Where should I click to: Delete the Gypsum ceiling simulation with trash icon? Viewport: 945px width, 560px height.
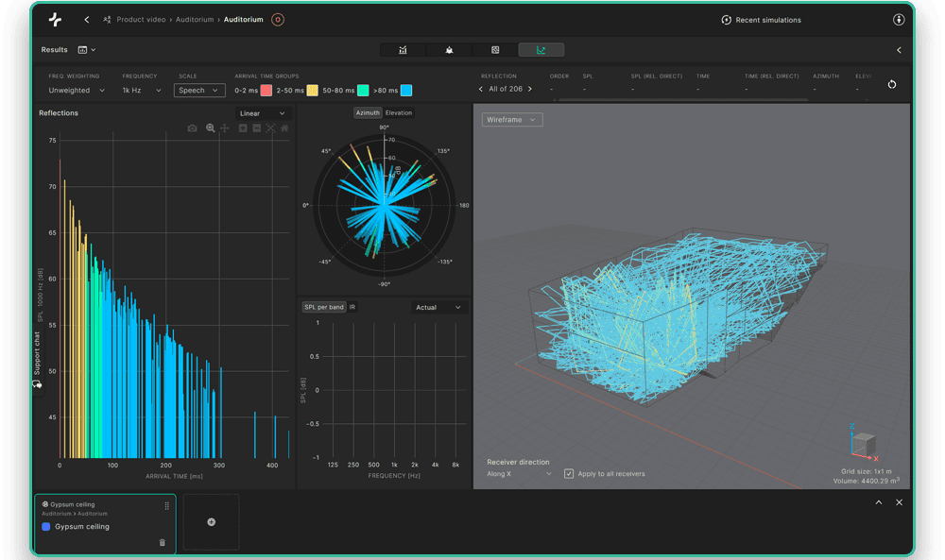click(162, 542)
